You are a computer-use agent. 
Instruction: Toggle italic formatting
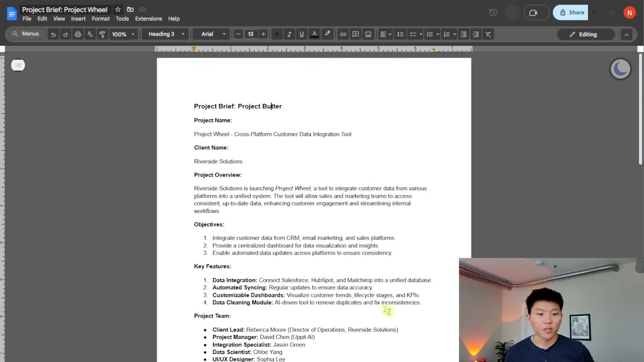289,34
